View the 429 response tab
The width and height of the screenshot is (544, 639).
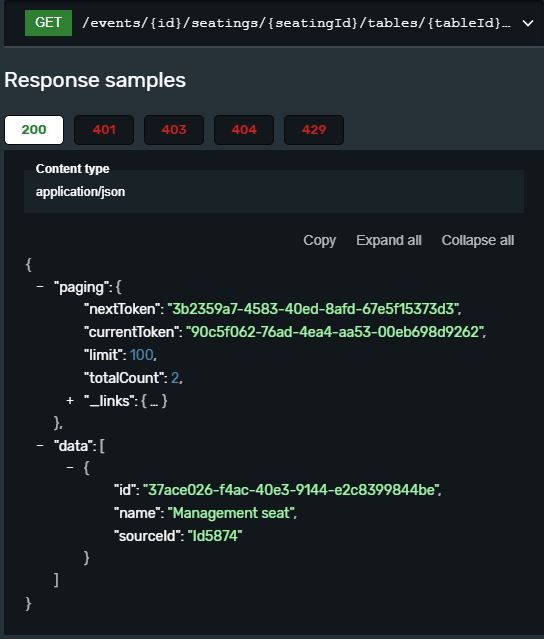click(314, 130)
